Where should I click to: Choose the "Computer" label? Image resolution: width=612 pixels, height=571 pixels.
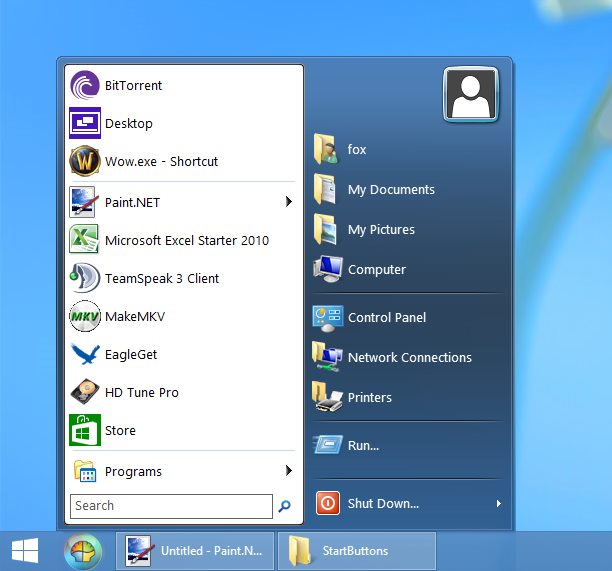click(377, 270)
